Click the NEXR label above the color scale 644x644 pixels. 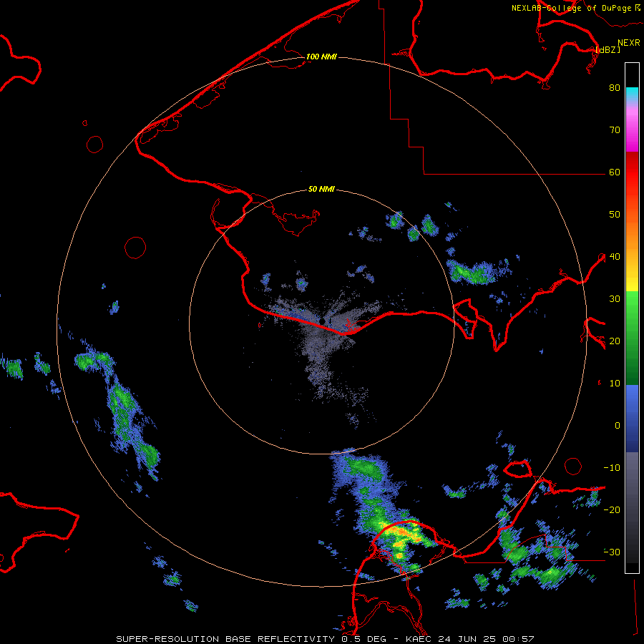(x=629, y=43)
